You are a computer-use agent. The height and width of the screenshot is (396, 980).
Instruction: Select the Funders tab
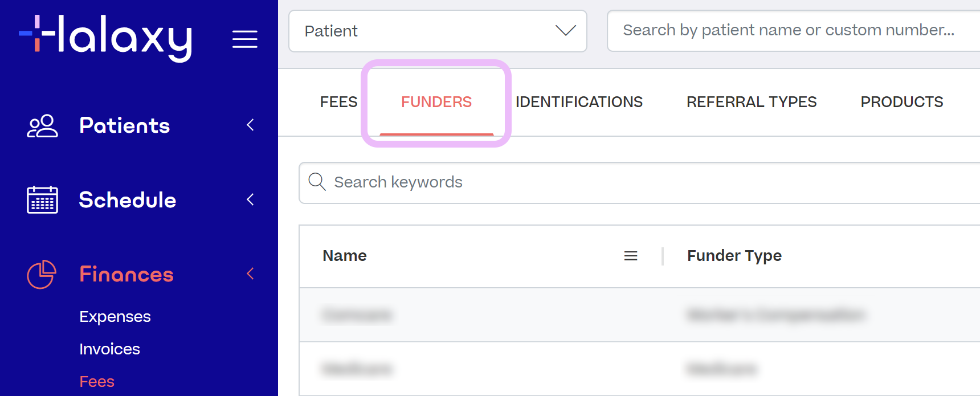coord(436,102)
